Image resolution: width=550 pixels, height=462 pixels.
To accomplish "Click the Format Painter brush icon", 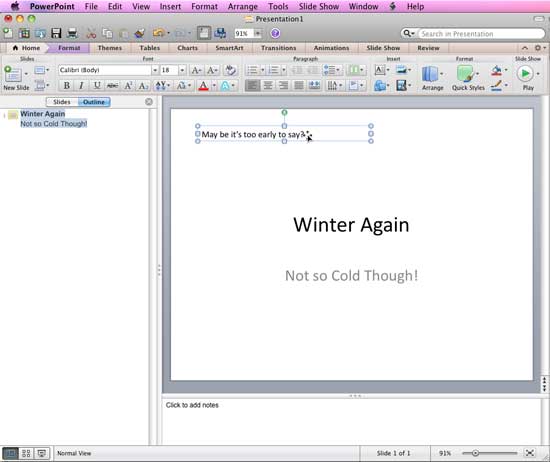I will pos(140,33).
